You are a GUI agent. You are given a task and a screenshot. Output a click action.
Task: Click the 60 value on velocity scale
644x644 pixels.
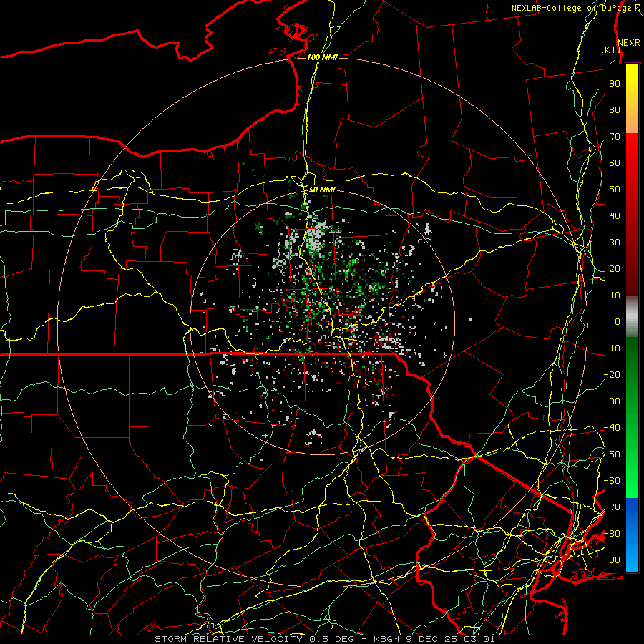pos(615,162)
